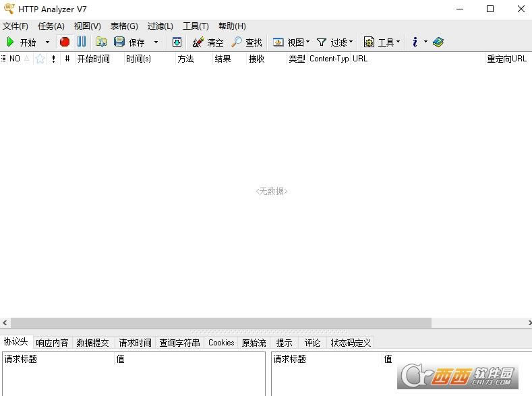Screen dimensions: 532x396
Task: Click the Find (查找) magnifier icon
Action: 237,42
